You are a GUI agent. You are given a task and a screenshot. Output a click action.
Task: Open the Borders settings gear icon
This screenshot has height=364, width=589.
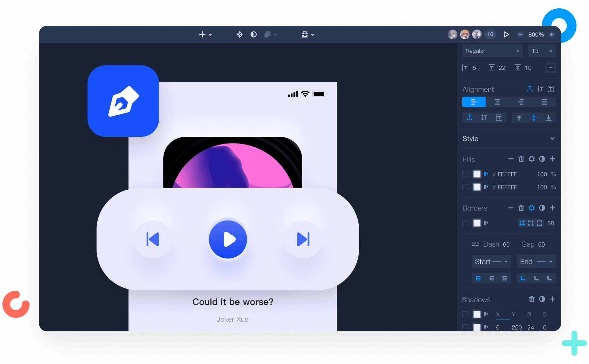532,208
